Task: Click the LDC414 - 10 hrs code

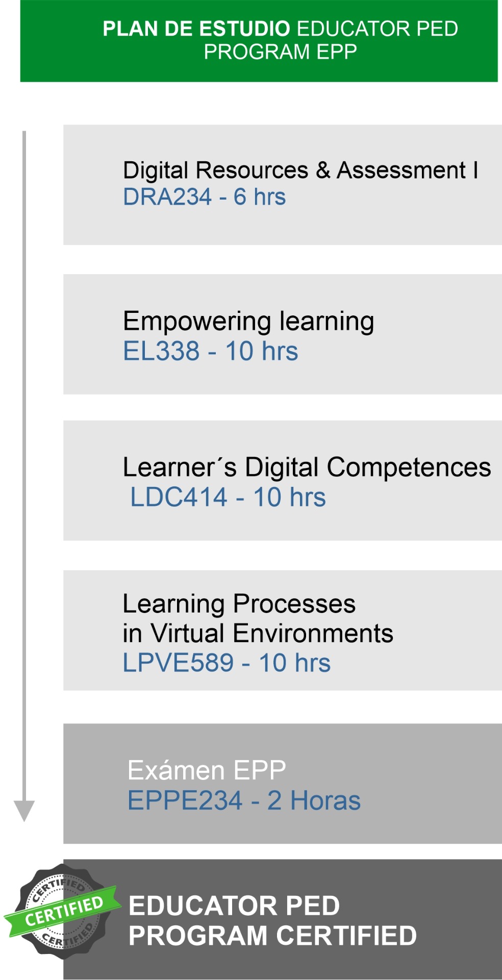Action: [228, 497]
